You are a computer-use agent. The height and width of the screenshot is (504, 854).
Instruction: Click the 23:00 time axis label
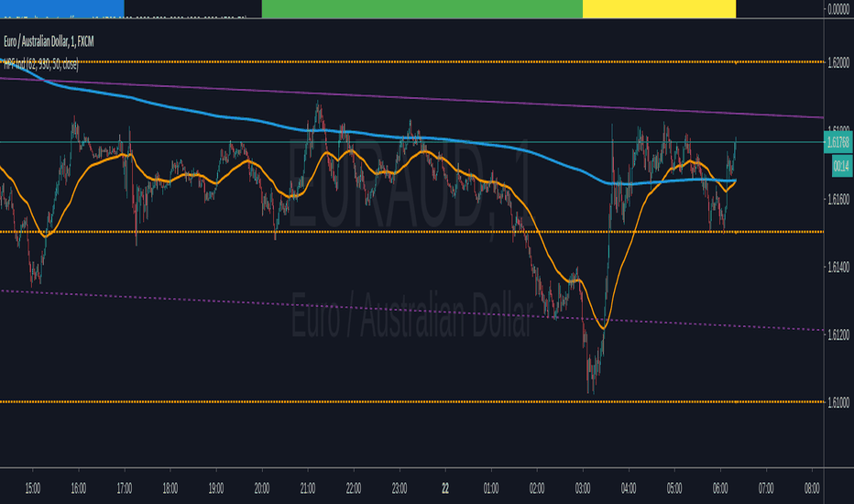click(400, 488)
